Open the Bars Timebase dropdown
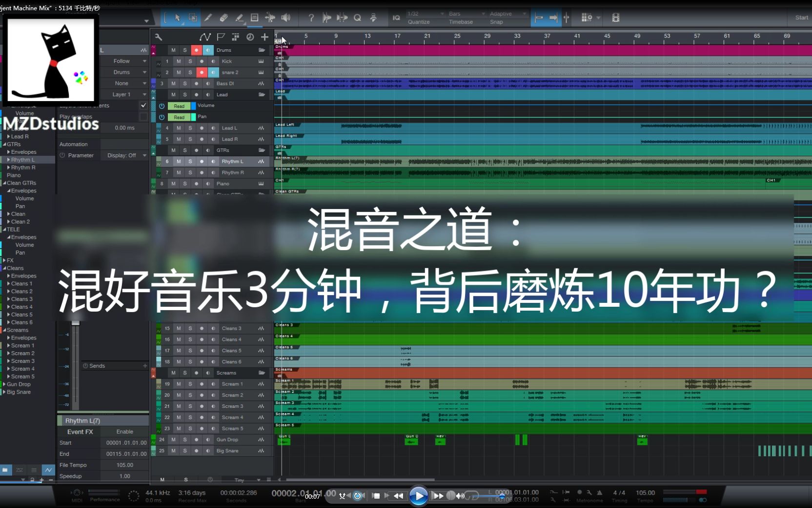 tap(467, 14)
